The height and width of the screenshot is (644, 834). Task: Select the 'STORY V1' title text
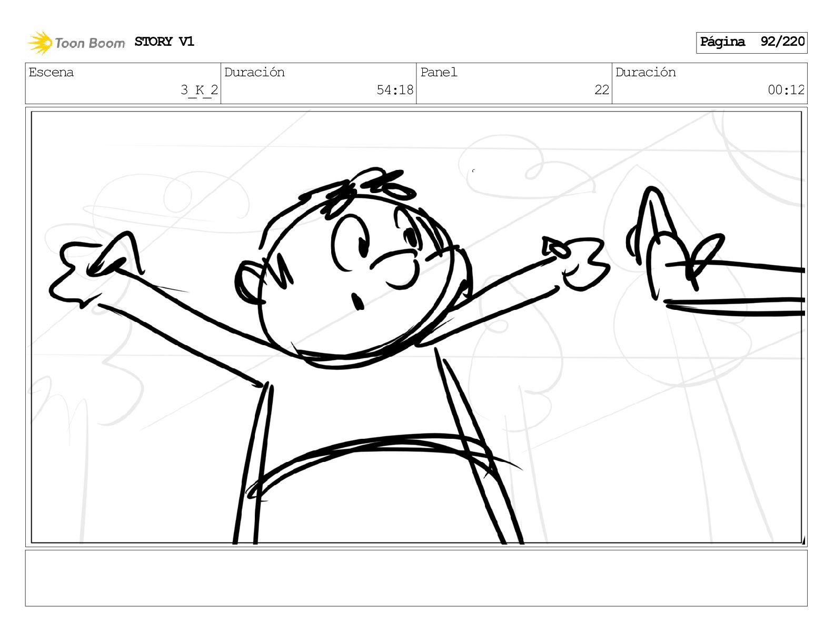pyautogui.click(x=164, y=42)
